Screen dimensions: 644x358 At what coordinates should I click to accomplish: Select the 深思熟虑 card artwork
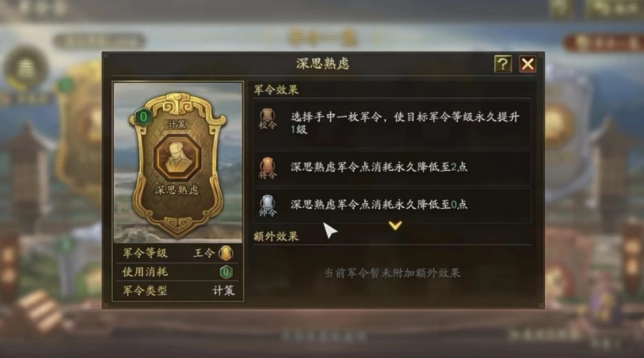[178, 162]
